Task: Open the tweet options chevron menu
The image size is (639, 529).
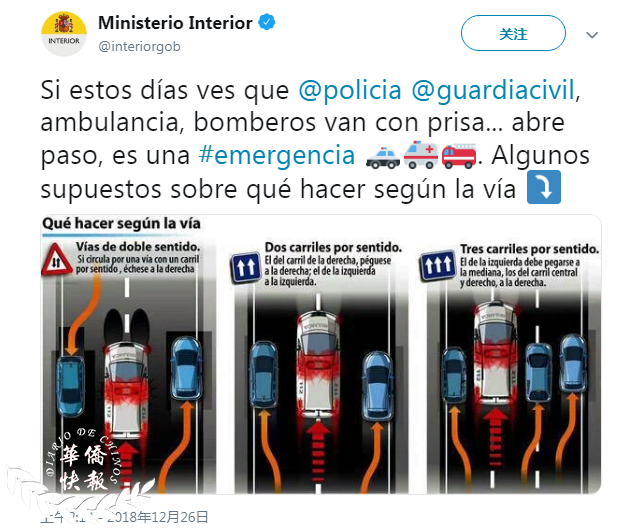Action: click(592, 35)
